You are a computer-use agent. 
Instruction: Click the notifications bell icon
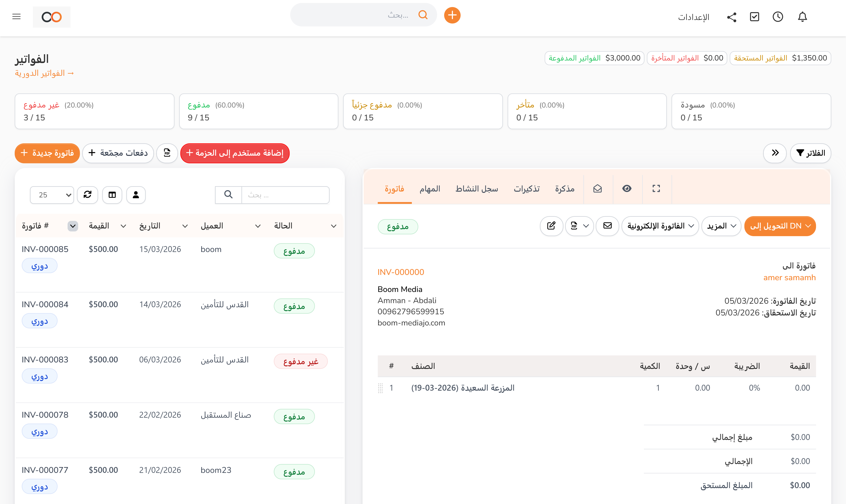[x=802, y=17]
